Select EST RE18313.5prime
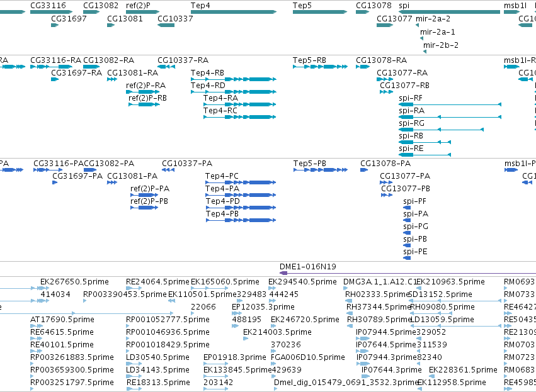The height and width of the screenshot is (392, 536). tap(158, 383)
